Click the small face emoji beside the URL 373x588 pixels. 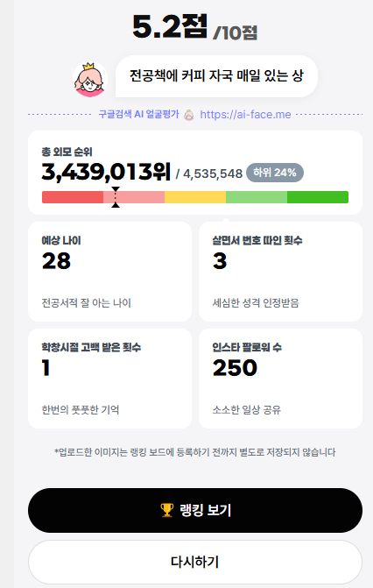pos(189,115)
